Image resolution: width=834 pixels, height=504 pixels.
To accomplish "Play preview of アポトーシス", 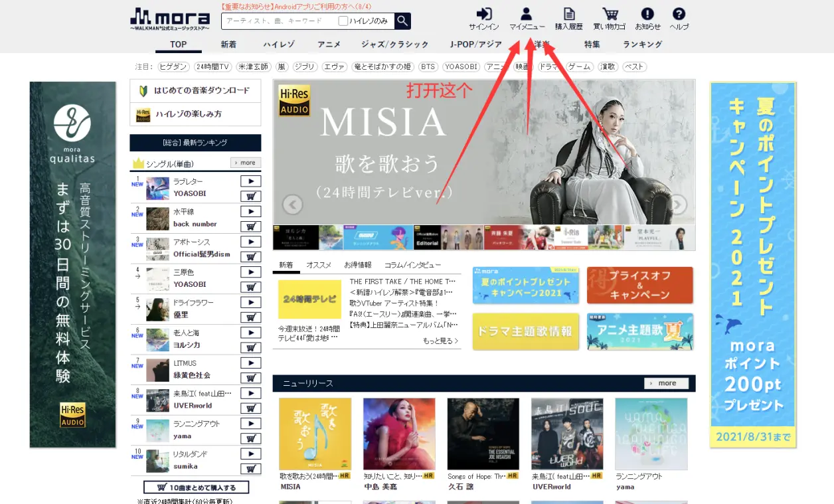I will (250, 242).
